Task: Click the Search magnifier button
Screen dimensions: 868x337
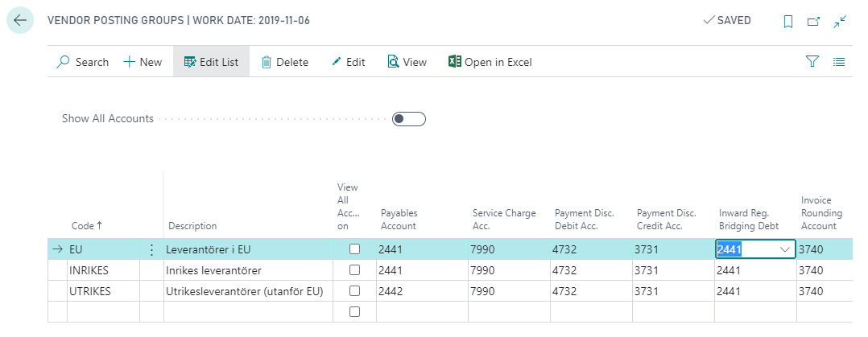Action: pyautogui.click(x=82, y=62)
